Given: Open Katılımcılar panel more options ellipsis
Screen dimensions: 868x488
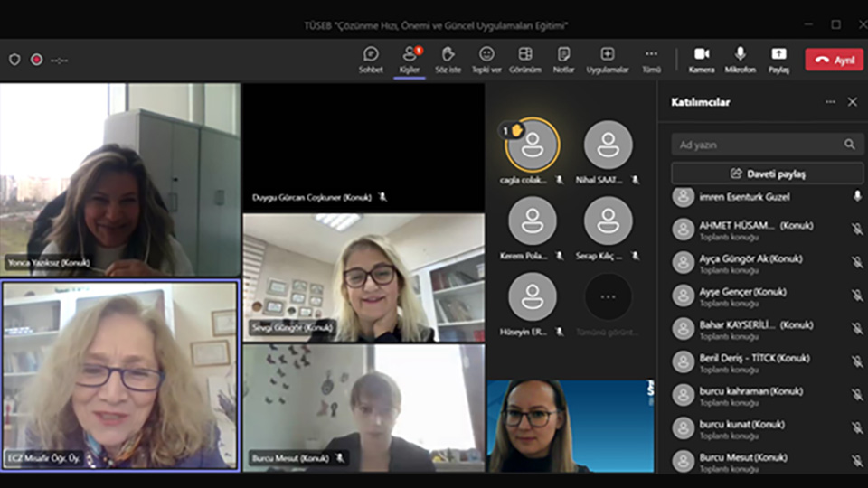Looking at the screenshot, I should pos(830,102).
